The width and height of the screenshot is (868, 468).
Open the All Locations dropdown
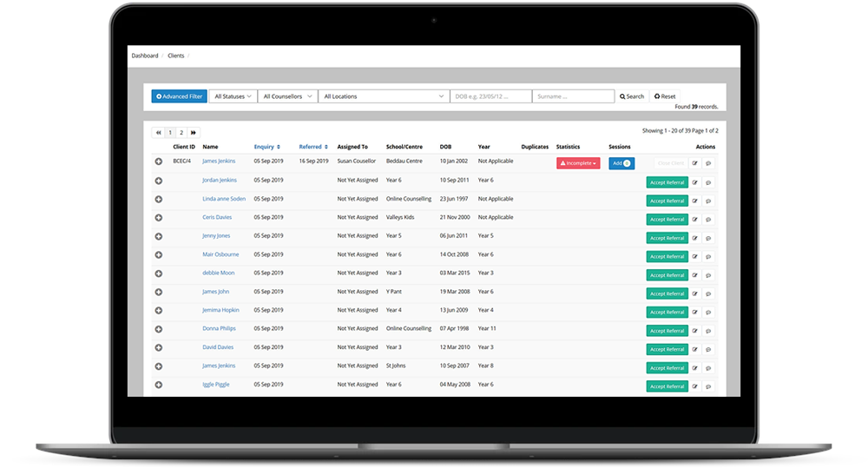(x=383, y=96)
